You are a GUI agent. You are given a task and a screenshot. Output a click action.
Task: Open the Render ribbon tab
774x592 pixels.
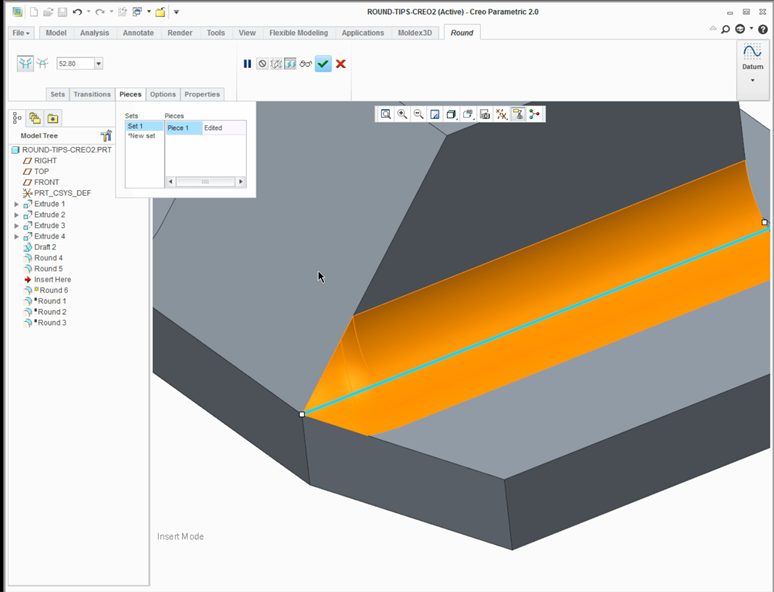pos(180,33)
